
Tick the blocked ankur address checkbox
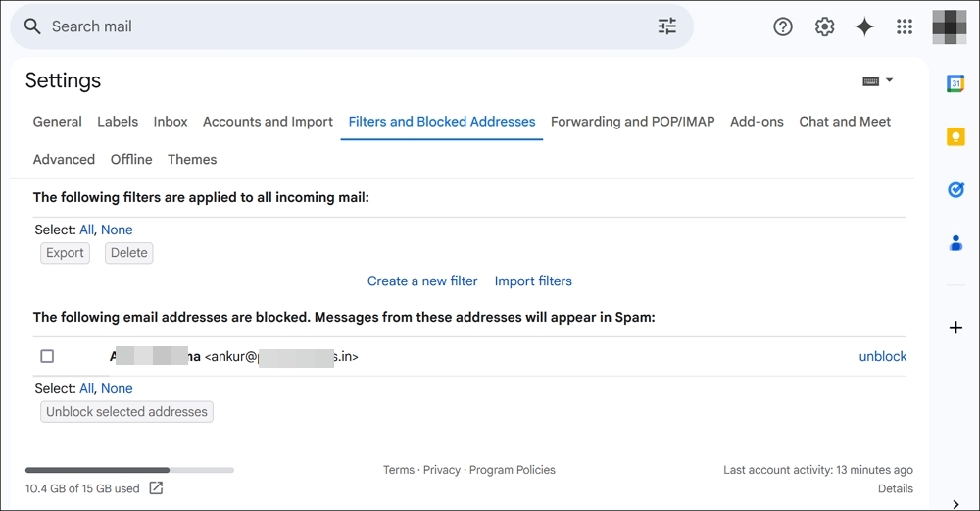pos(47,356)
